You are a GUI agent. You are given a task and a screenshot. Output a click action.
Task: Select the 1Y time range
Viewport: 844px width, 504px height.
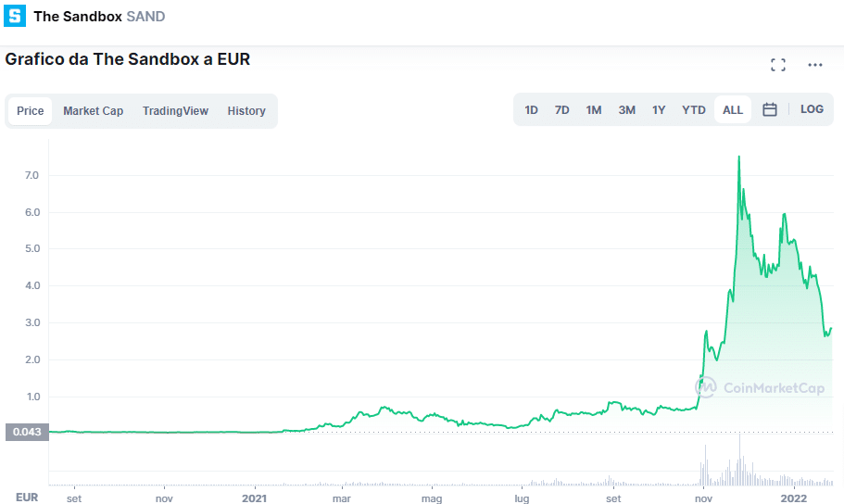[659, 110]
